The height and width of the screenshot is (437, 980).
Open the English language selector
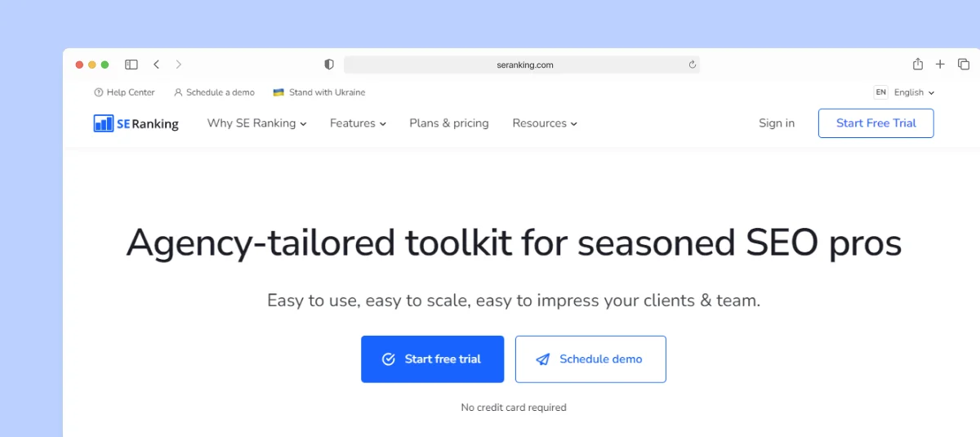tap(914, 92)
